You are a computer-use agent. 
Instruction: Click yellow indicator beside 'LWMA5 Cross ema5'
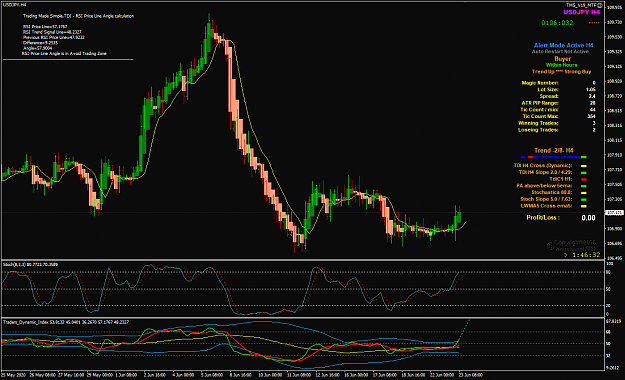pos(584,206)
